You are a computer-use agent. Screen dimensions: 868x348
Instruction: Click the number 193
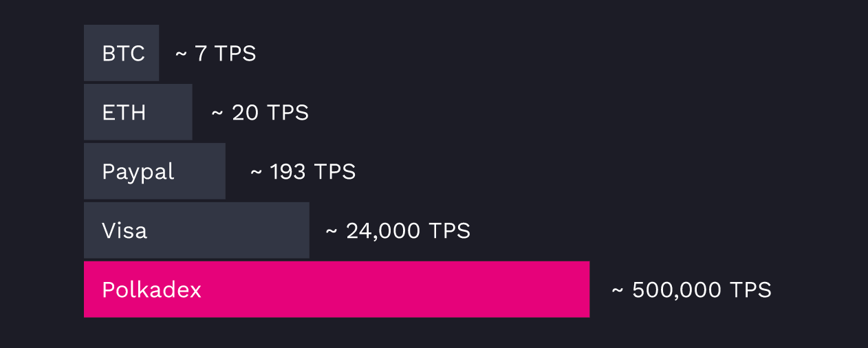(x=287, y=172)
